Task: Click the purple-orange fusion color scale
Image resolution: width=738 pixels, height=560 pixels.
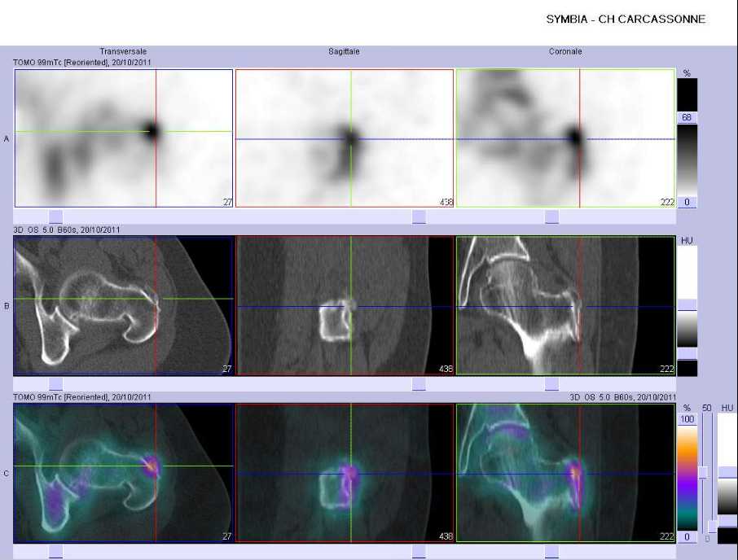Action: [x=687, y=478]
